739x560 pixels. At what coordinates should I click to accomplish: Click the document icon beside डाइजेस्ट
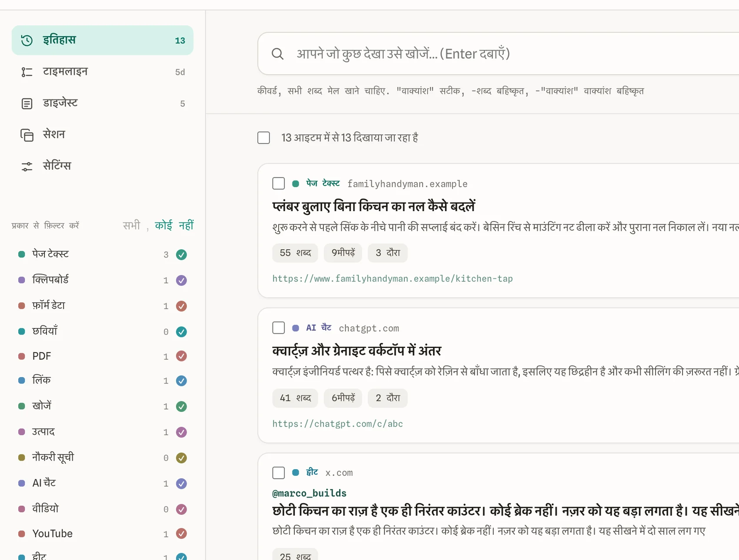pyautogui.click(x=27, y=104)
